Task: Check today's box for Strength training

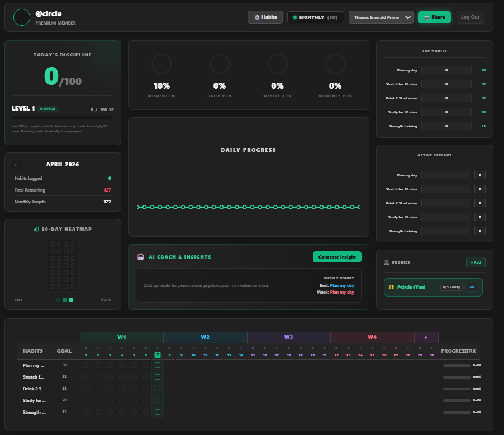Action: click(x=158, y=412)
